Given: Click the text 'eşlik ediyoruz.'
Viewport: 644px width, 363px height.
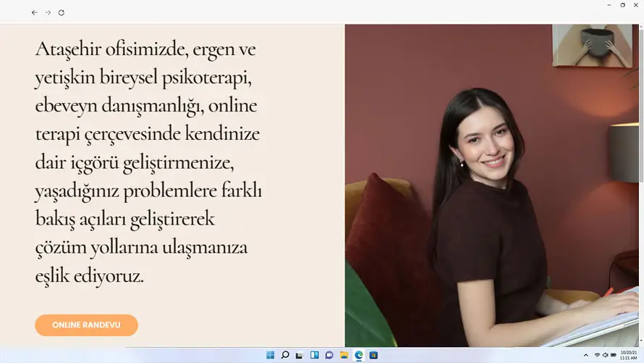Looking at the screenshot, I should coord(90,276).
